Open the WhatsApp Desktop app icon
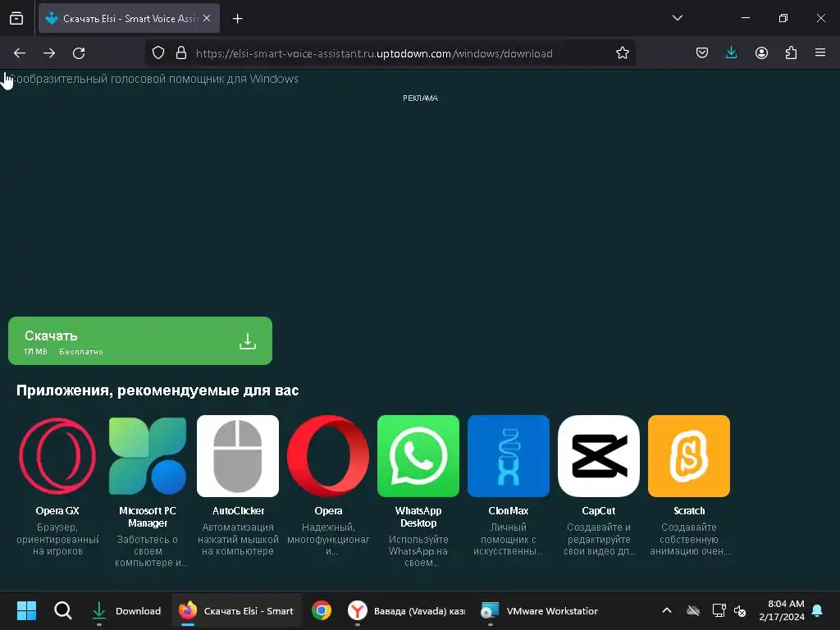This screenshot has height=630, width=840. coord(418,456)
